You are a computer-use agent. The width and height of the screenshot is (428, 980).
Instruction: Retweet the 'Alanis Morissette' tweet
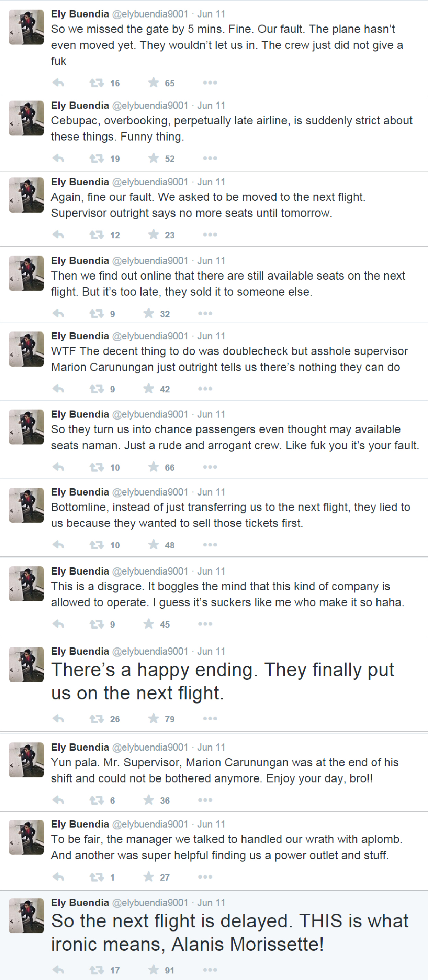(97, 970)
